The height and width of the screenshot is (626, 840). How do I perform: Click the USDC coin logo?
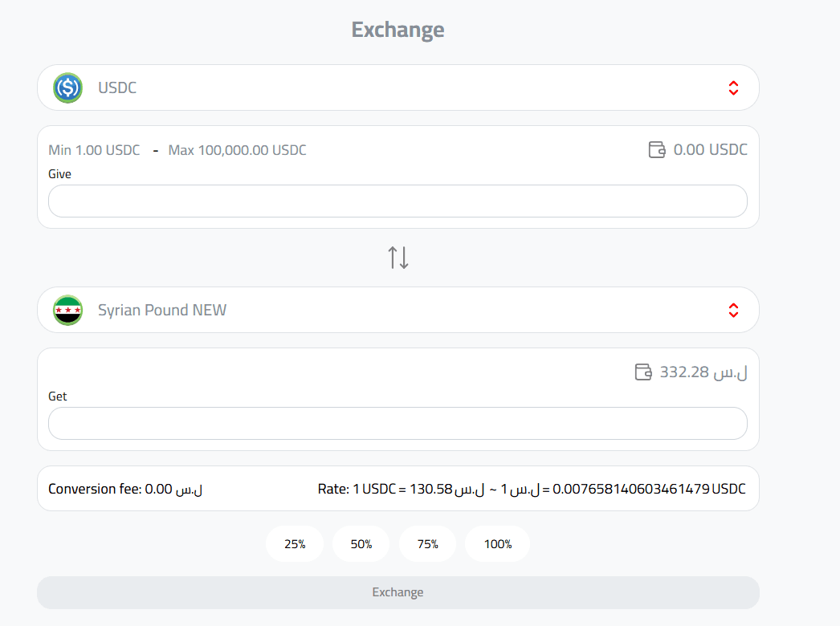coord(67,87)
